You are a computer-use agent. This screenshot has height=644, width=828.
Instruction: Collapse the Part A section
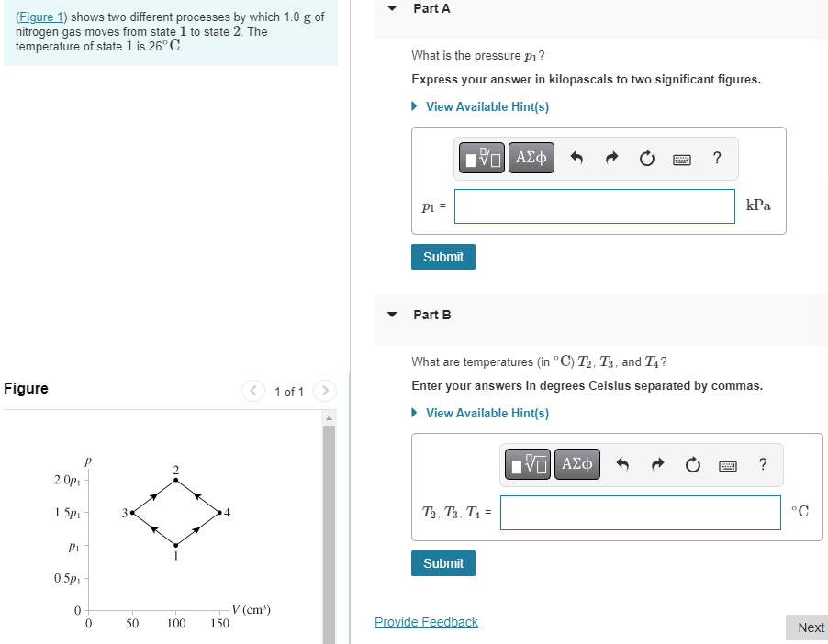[x=392, y=8]
